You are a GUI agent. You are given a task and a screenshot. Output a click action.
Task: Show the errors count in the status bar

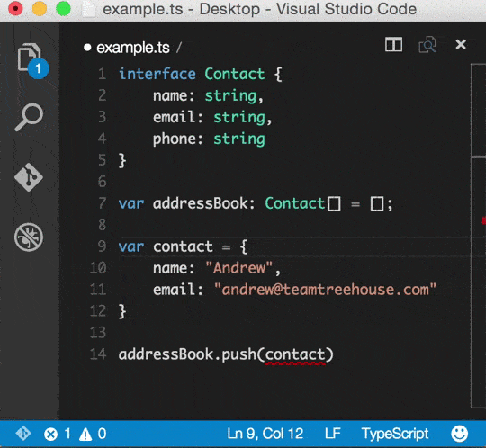(x=58, y=434)
